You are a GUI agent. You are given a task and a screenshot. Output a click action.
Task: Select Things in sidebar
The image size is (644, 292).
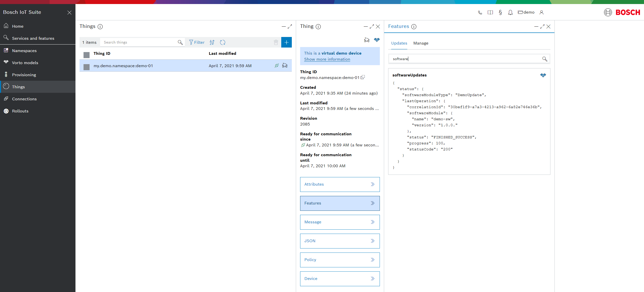coord(38,87)
